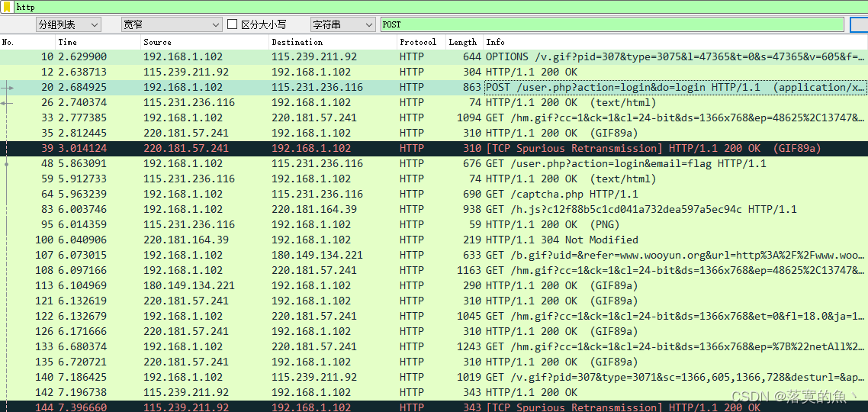Select packet 122 with length 1045

[x=434, y=316]
